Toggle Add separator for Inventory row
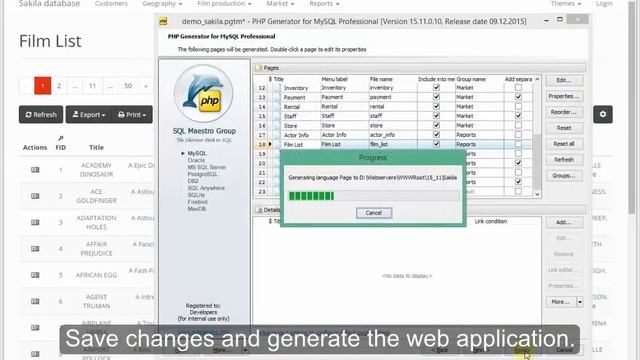 click(x=518, y=87)
